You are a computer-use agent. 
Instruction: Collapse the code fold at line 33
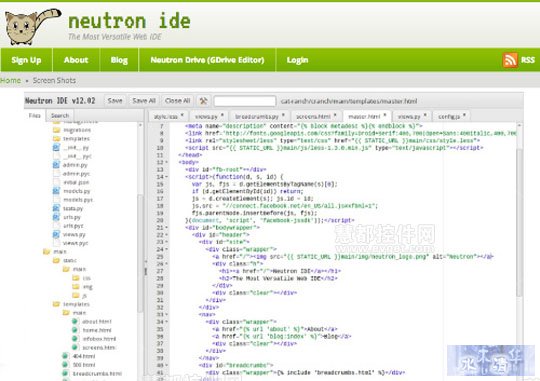pos(167,315)
